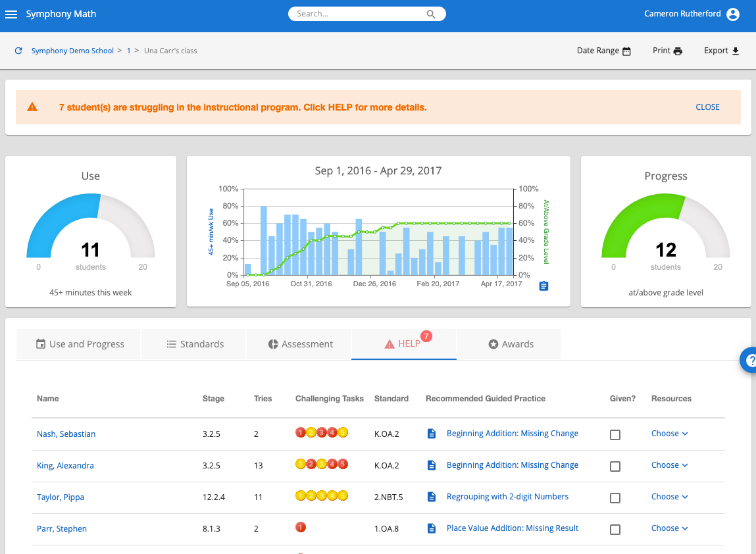The height and width of the screenshot is (554, 756).
Task: Click the Date Range button label
Action: click(598, 51)
